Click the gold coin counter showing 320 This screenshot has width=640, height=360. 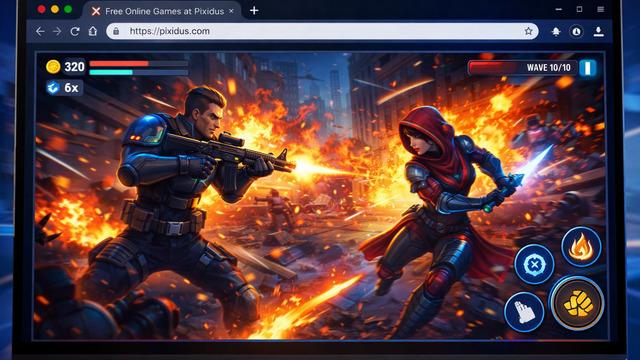(x=65, y=67)
